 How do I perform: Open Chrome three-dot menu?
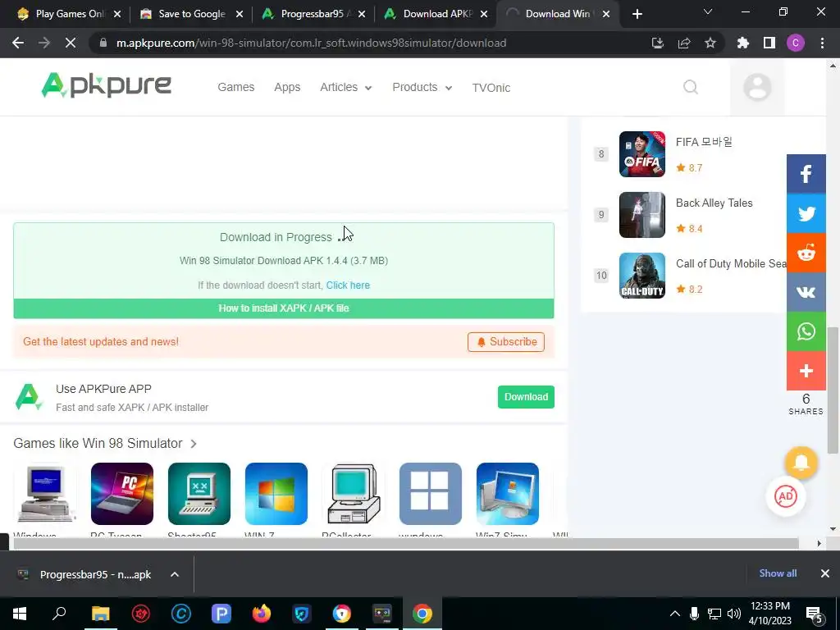(x=822, y=43)
